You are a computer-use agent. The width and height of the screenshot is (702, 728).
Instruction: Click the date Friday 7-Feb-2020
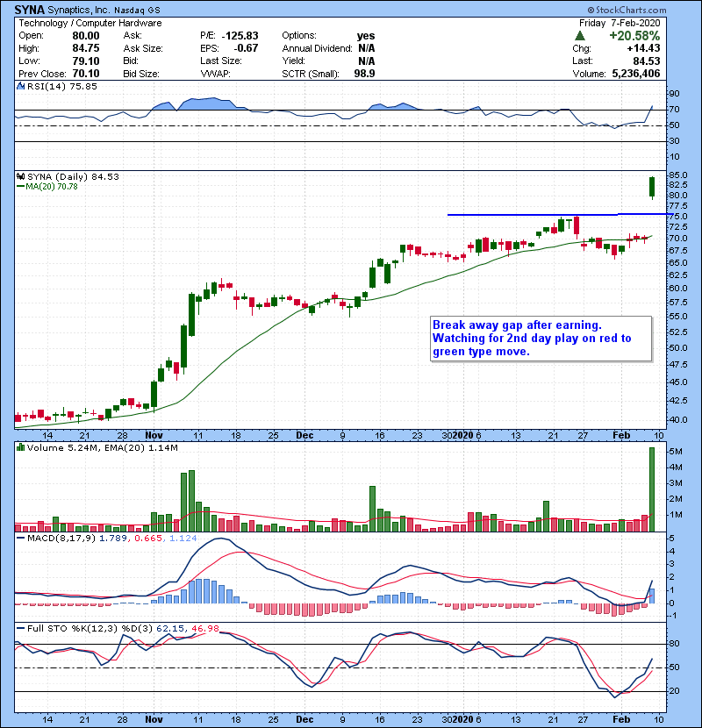coord(620,23)
